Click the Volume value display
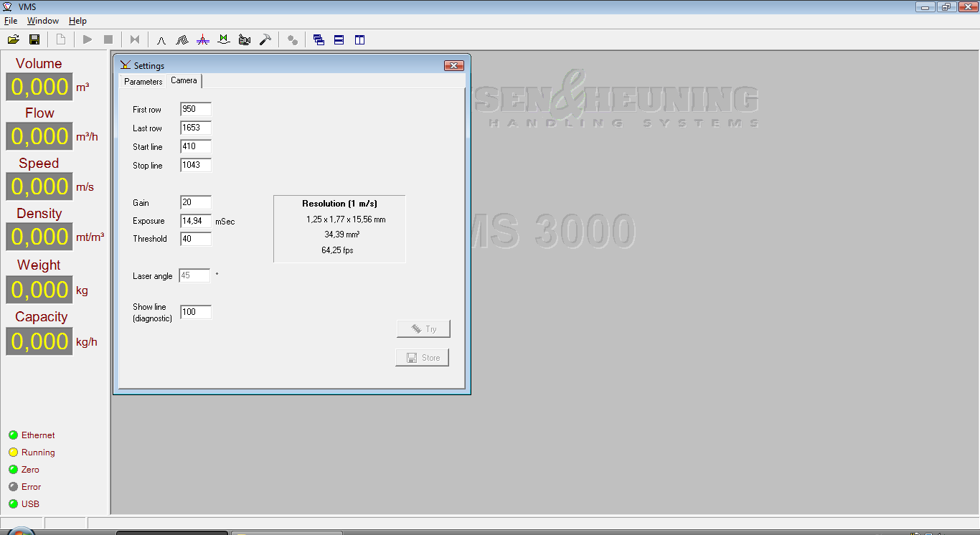 [39, 87]
